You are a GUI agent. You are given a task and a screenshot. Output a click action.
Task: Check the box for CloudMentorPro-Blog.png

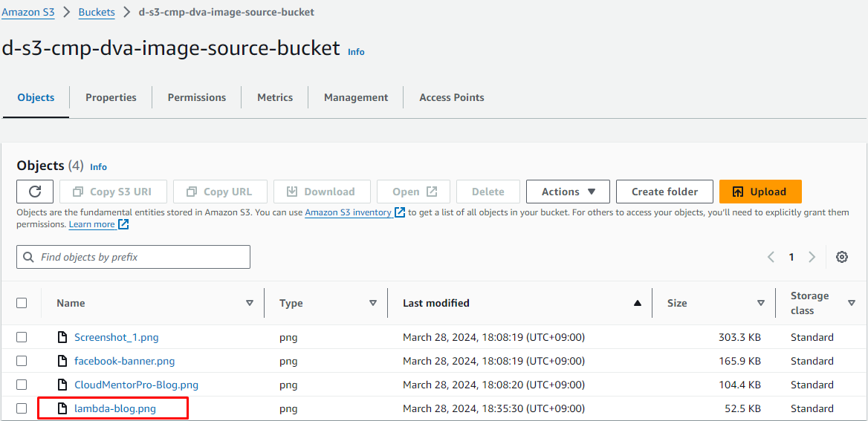22,385
